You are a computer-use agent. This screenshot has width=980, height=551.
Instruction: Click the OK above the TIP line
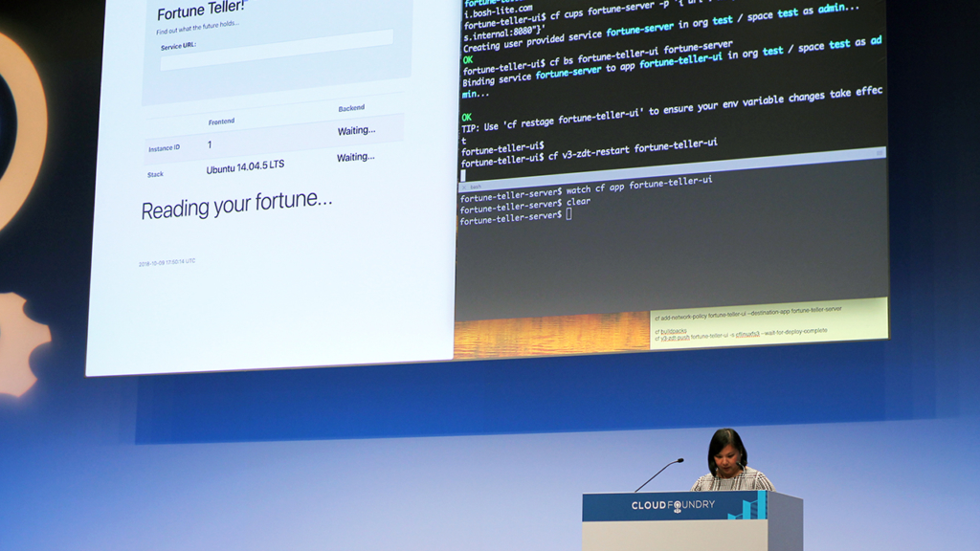click(466, 118)
